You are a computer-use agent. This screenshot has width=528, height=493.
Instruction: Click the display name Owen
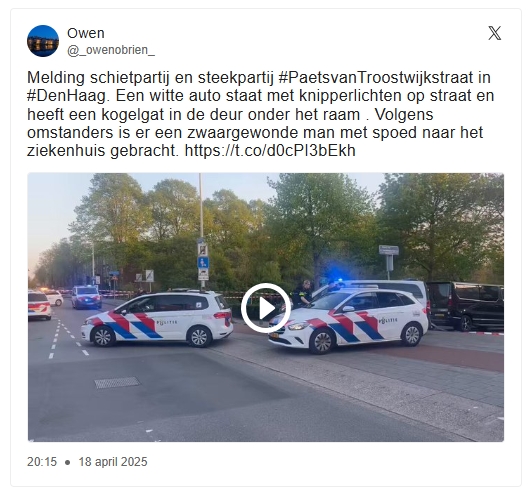86,33
